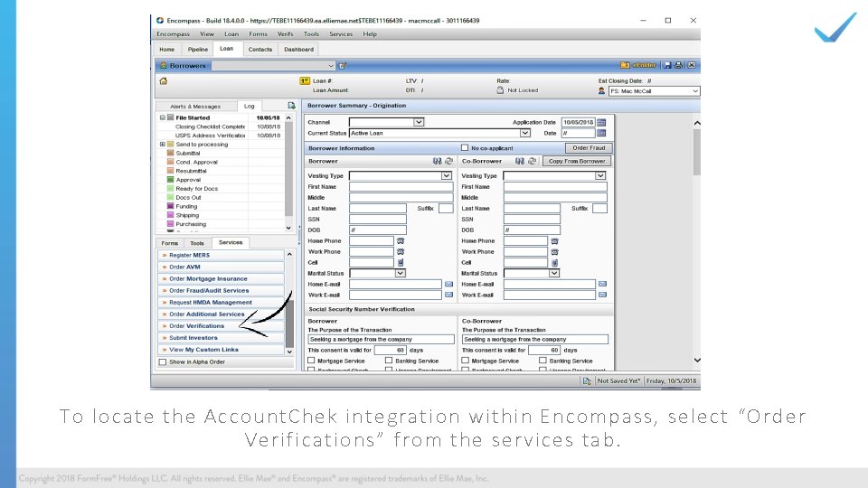Viewport: 868px width, 488px height.
Task: Click Order Fraud/Audit Services link
Action: click(221, 291)
